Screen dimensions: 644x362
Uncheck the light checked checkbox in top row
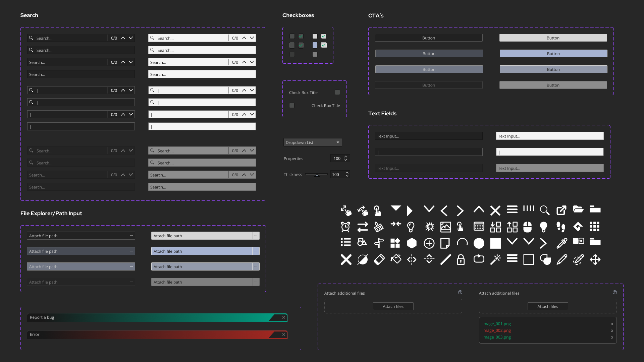(x=324, y=36)
